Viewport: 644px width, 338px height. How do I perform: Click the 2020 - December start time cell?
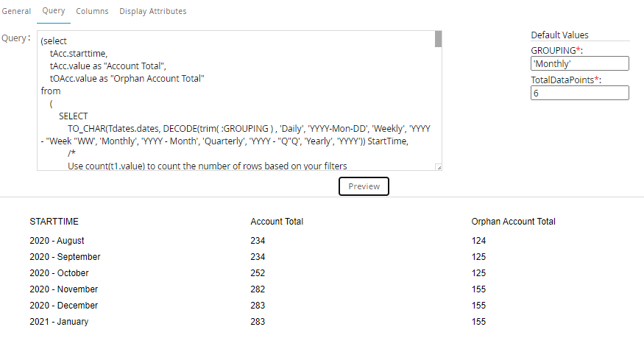click(63, 306)
